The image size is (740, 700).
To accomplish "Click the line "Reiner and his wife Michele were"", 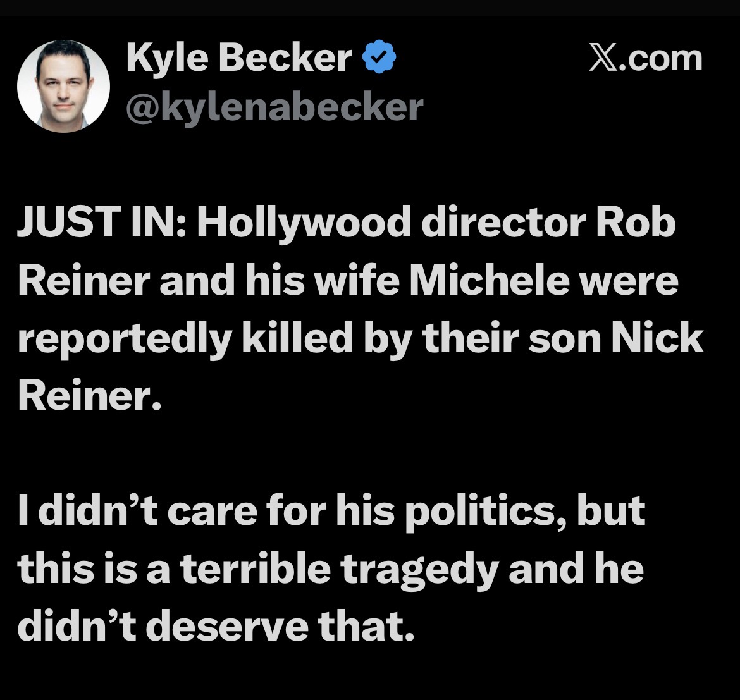I will click(348, 283).
